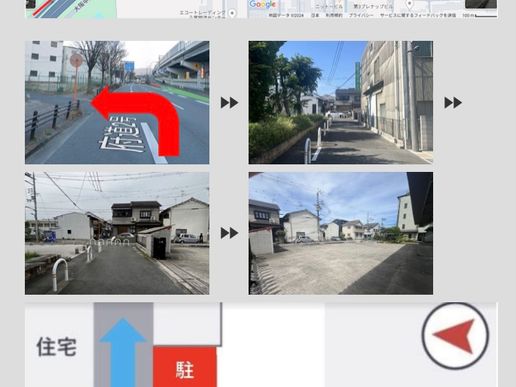
Task: Click the 地図データ attribution text
Action: pyautogui.click(x=286, y=15)
